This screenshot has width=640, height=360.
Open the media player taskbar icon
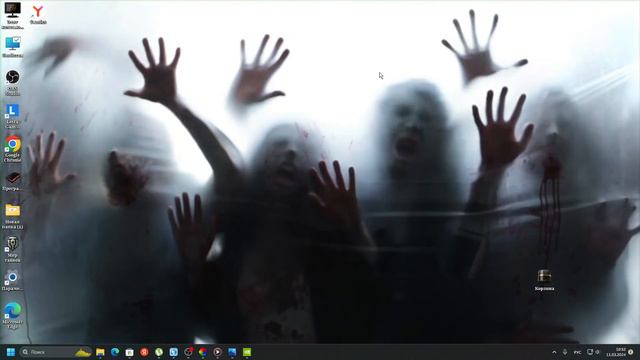click(x=218, y=352)
